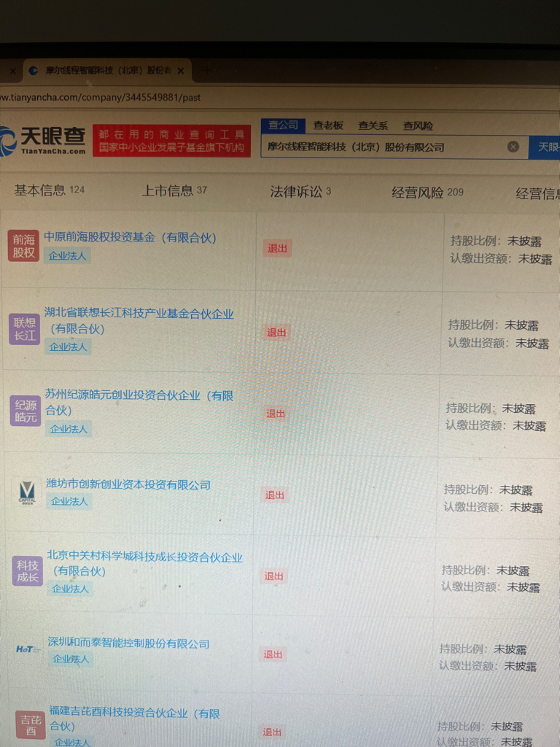Click 退出 badge in 中原前海 row
This screenshot has height=747, width=560.
click(277, 248)
